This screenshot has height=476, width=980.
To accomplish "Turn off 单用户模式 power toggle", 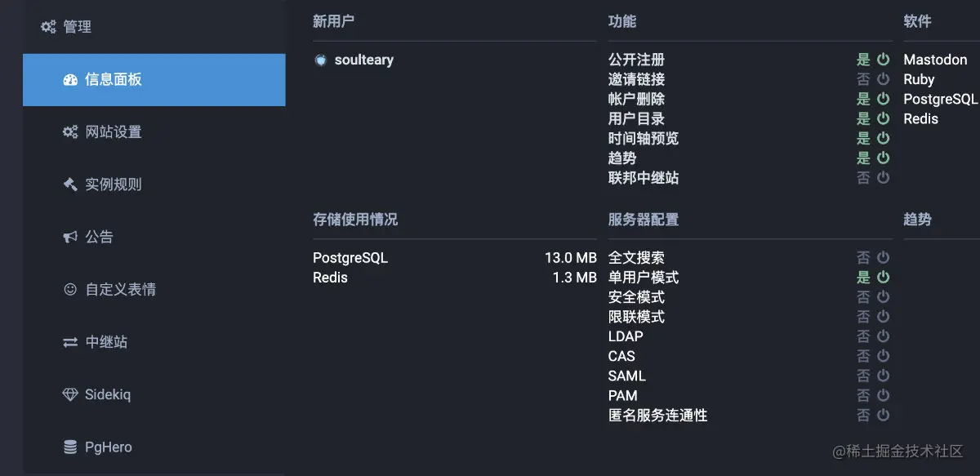I will click(x=882, y=277).
